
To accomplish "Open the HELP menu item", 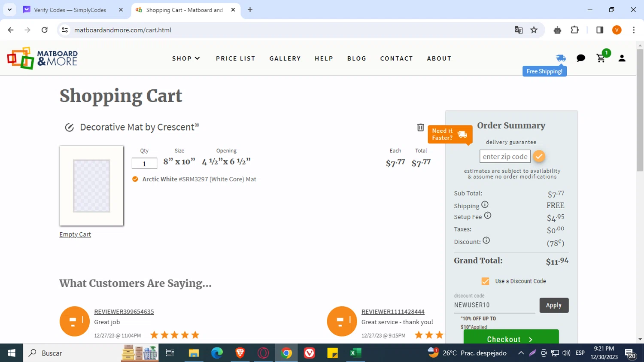I will coord(324,58).
